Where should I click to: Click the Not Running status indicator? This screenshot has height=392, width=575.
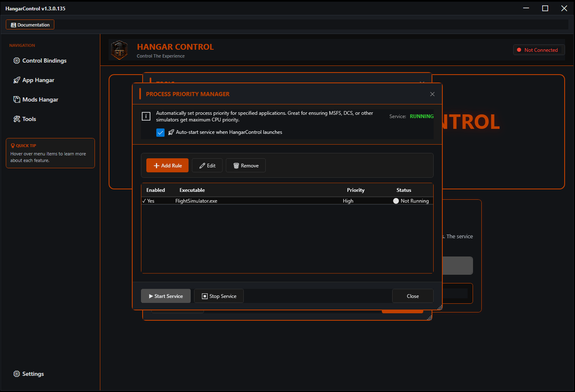tap(396, 201)
